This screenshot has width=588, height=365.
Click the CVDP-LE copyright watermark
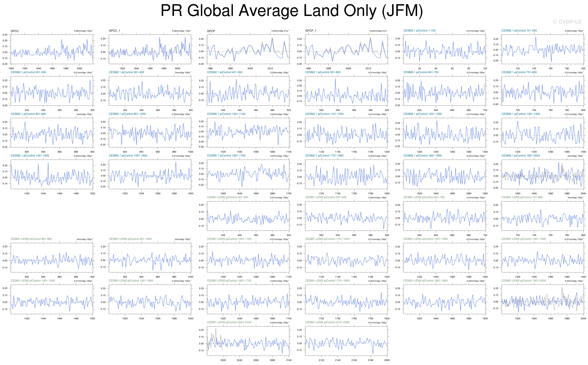(567, 22)
